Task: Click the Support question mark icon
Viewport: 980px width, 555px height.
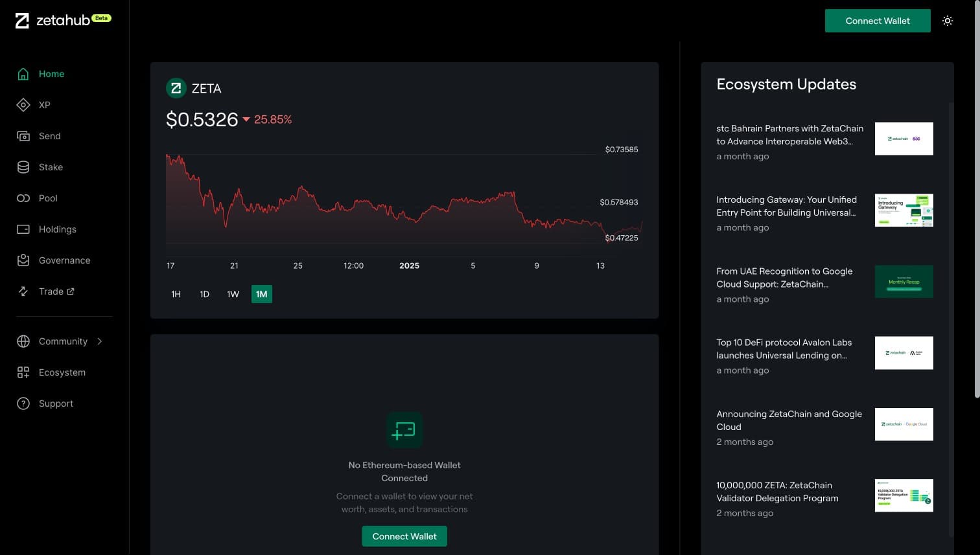Action: point(23,403)
